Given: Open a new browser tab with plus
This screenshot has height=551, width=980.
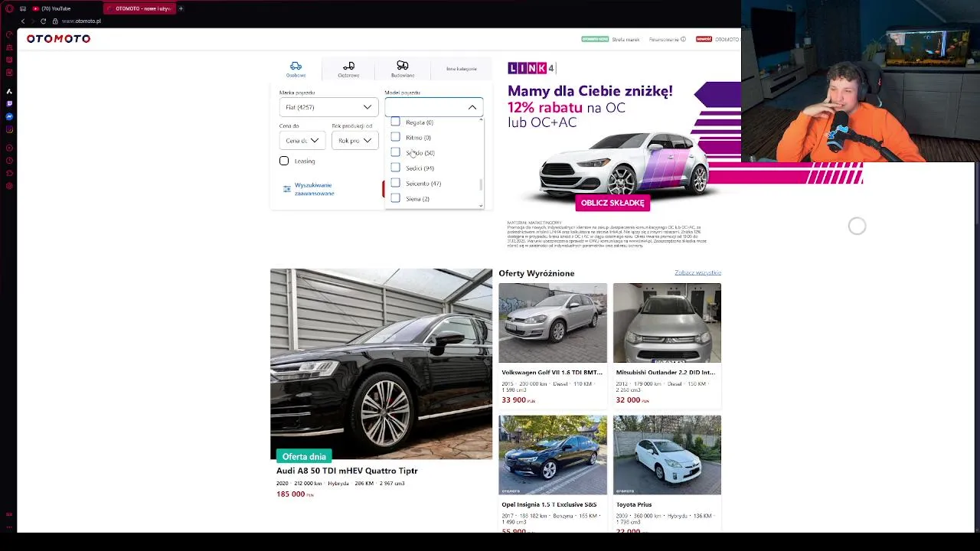Looking at the screenshot, I should [181, 8].
